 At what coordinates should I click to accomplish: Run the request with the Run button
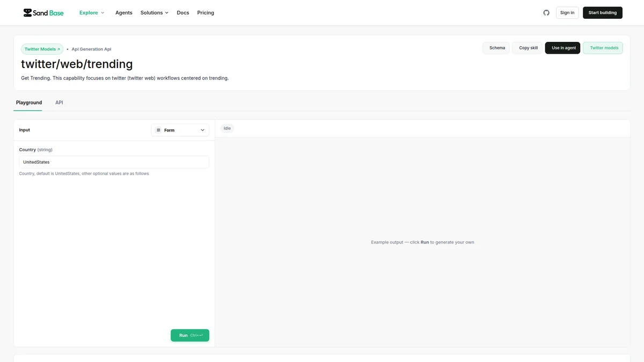[190, 335]
